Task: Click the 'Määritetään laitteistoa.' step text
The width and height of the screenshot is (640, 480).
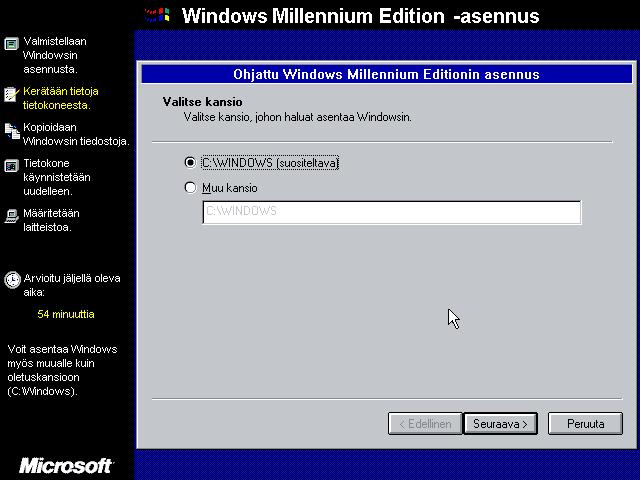Action: pos(51,220)
